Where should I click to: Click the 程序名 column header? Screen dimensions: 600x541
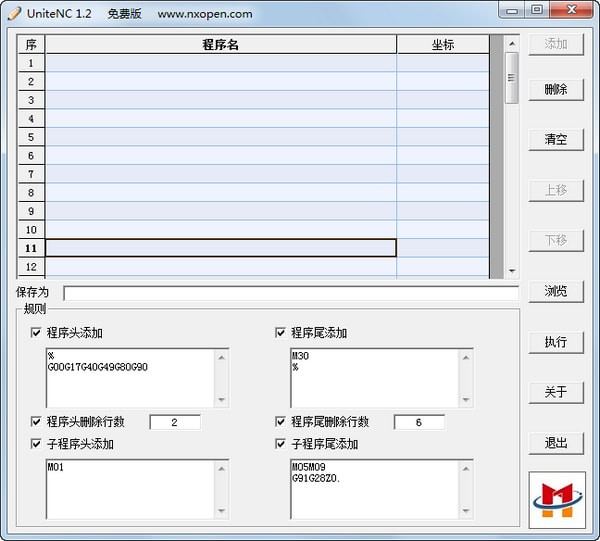coord(220,45)
